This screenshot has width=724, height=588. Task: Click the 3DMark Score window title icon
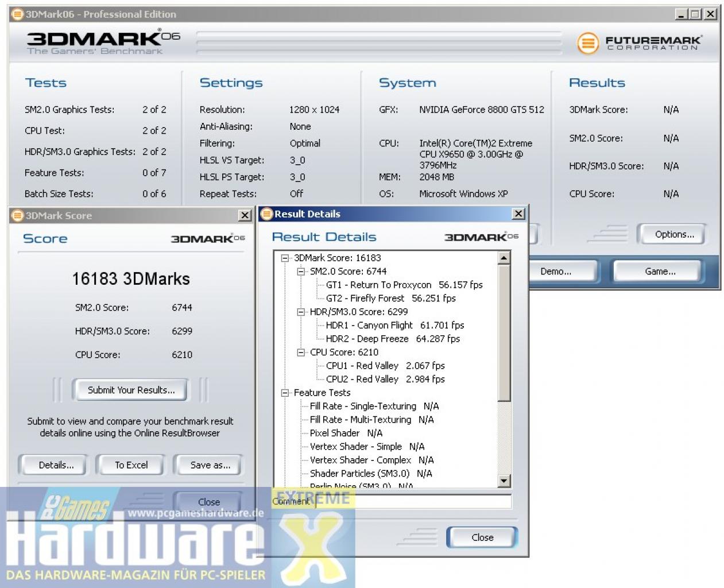(18, 215)
